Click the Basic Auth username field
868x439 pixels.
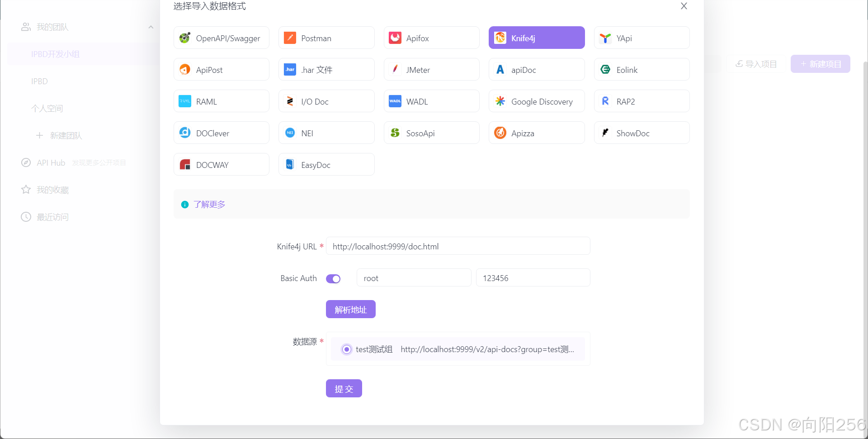click(414, 278)
